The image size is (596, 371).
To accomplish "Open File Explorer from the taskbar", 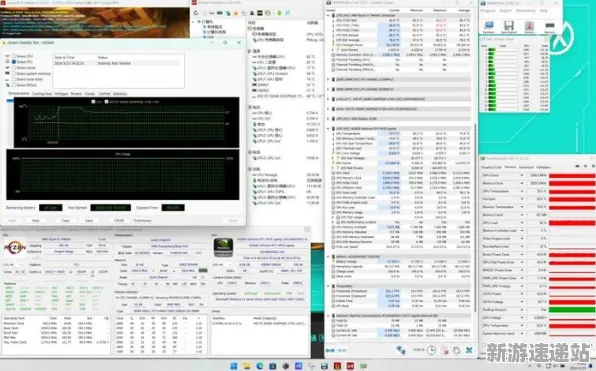I will pos(247,366).
